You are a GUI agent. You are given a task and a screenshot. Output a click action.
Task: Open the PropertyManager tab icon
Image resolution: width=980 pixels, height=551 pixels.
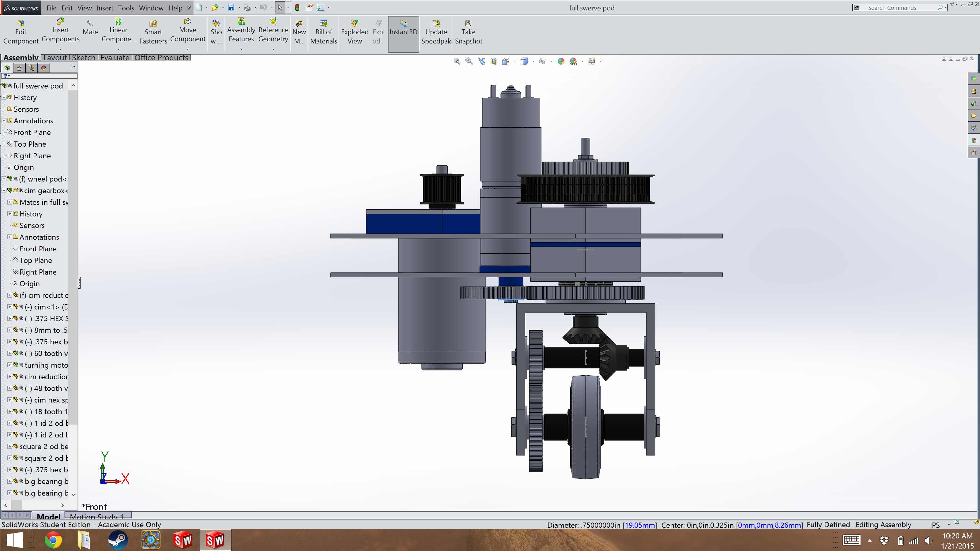pyautogui.click(x=19, y=68)
